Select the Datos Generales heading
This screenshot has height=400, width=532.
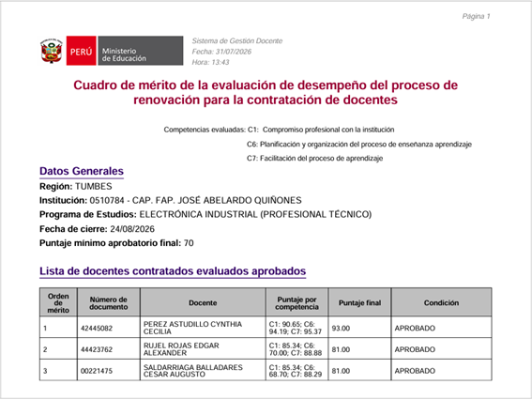pos(82,171)
